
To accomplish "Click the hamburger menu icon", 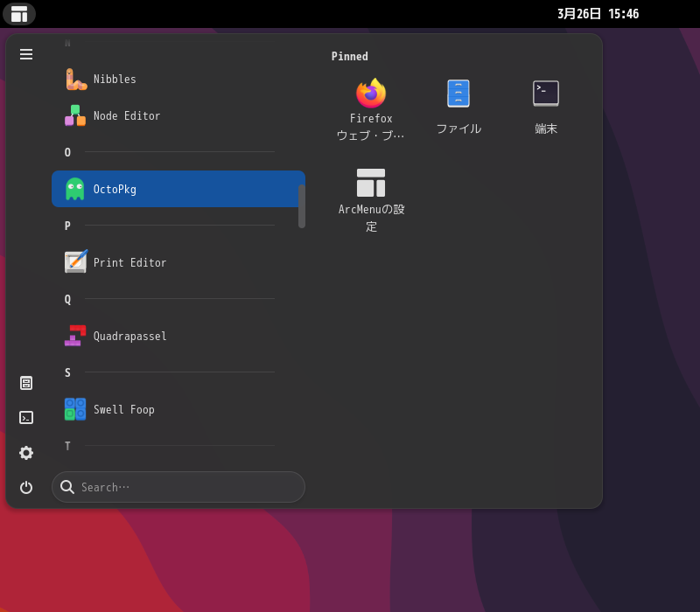I will point(26,54).
